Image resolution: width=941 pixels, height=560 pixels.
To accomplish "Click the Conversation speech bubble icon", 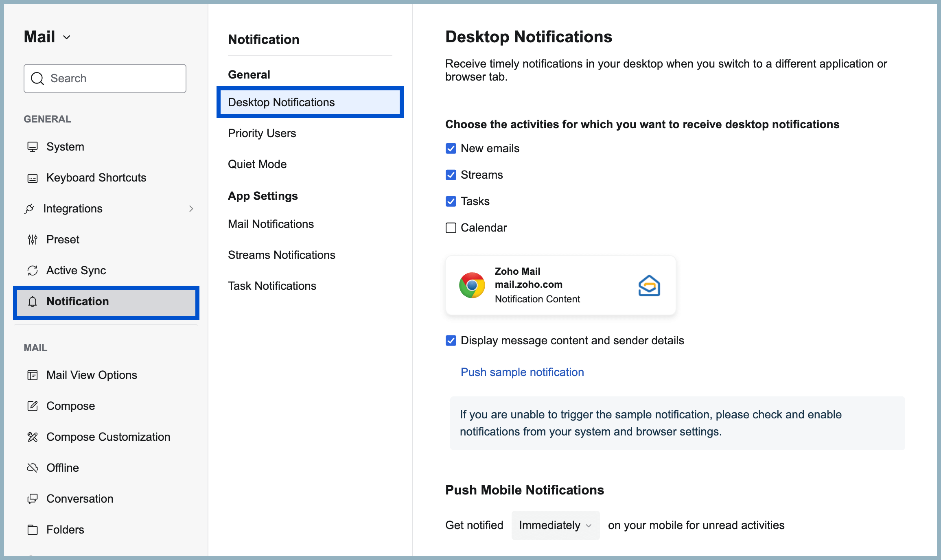I will pos(33,499).
